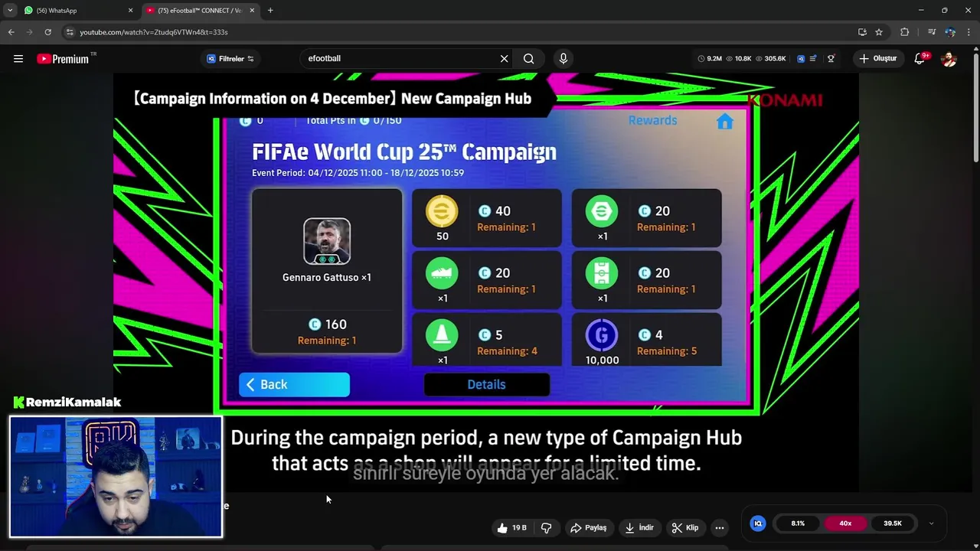Open more actions three-dot menu under video
This screenshot has width=980, height=551.
pyautogui.click(x=719, y=527)
